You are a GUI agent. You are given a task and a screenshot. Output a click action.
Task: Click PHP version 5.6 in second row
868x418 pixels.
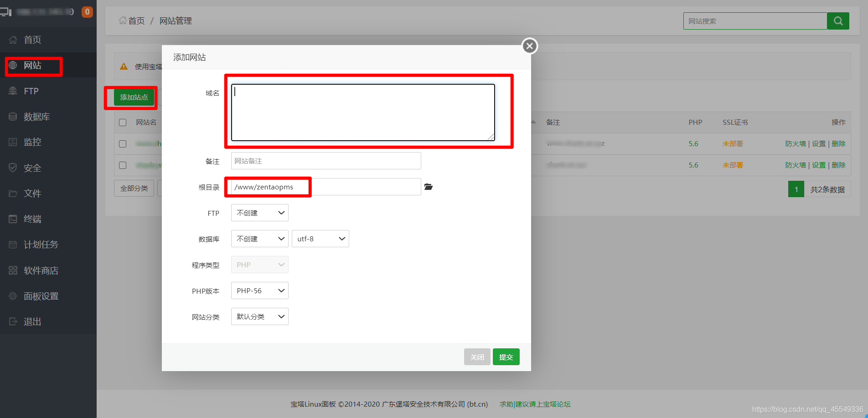[x=693, y=165]
